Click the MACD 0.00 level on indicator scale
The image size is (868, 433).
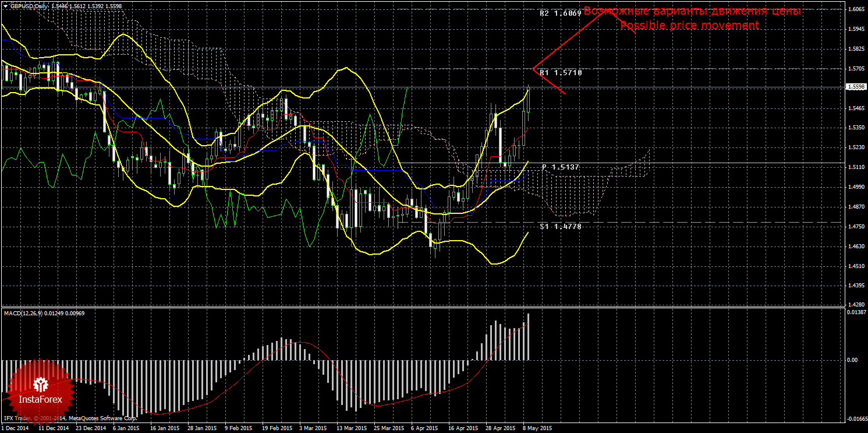pos(852,360)
